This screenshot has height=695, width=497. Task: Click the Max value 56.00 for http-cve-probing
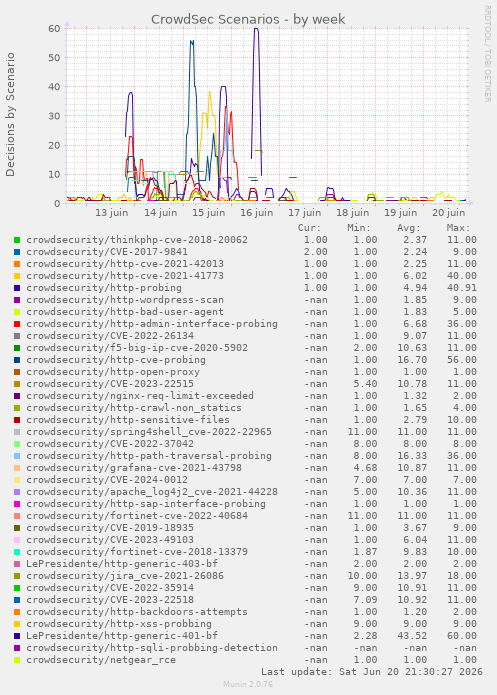click(462, 360)
